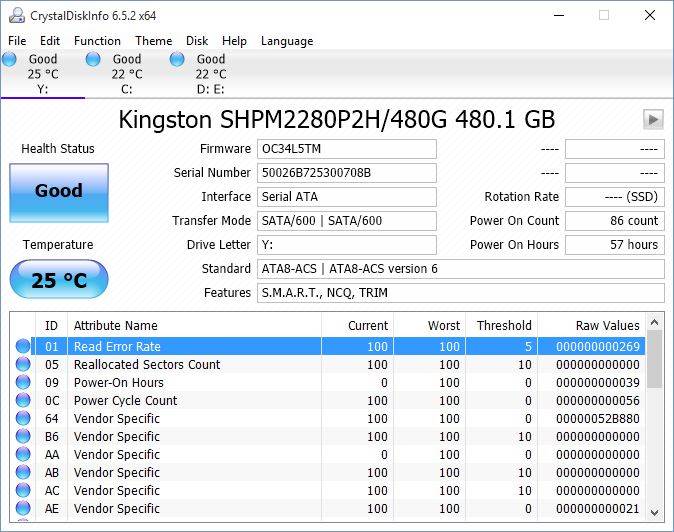Click the Drive Letter Y: field
The height and width of the screenshot is (532, 674).
tap(346, 245)
